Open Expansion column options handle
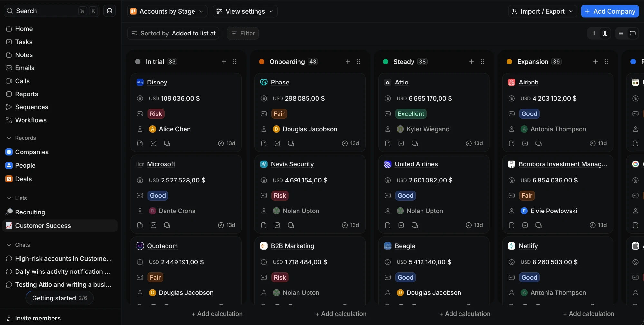The width and height of the screenshot is (644, 325). (x=606, y=62)
